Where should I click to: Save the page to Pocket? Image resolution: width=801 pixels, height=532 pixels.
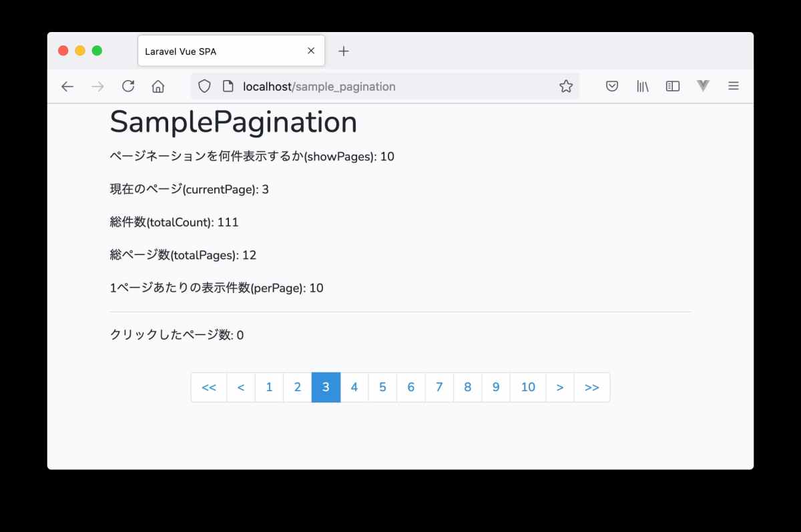point(611,85)
